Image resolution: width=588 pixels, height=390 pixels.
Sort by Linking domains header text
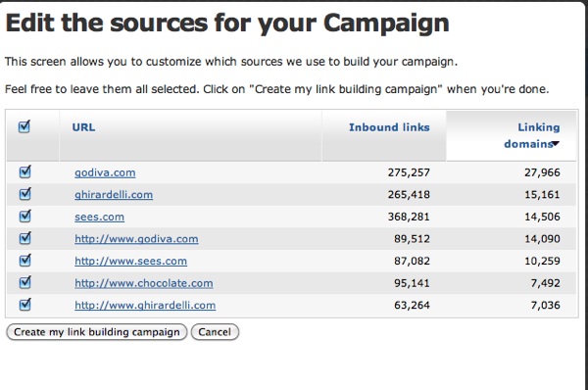click(531, 135)
